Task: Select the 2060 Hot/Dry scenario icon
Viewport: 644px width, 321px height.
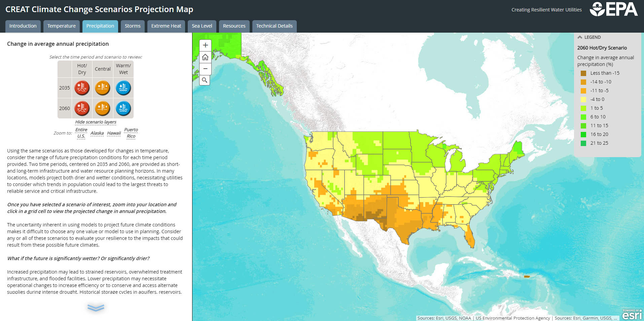Action: (x=82, y=108)
